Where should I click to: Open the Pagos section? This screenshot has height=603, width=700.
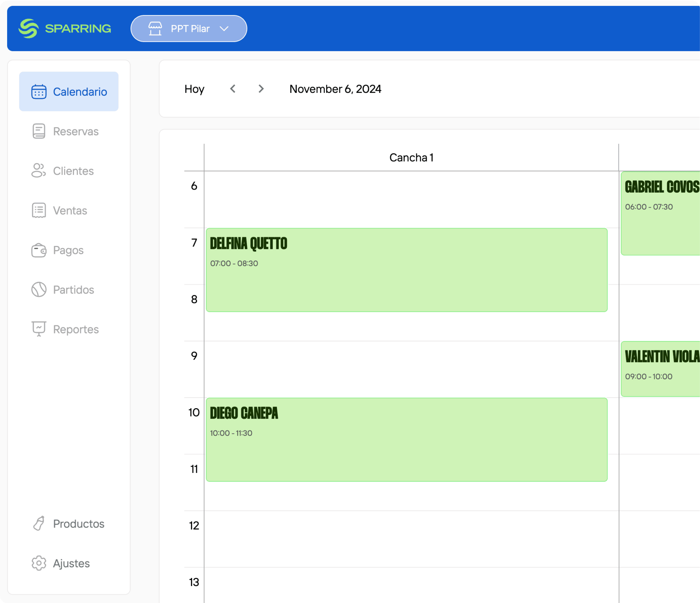(69, 250)
